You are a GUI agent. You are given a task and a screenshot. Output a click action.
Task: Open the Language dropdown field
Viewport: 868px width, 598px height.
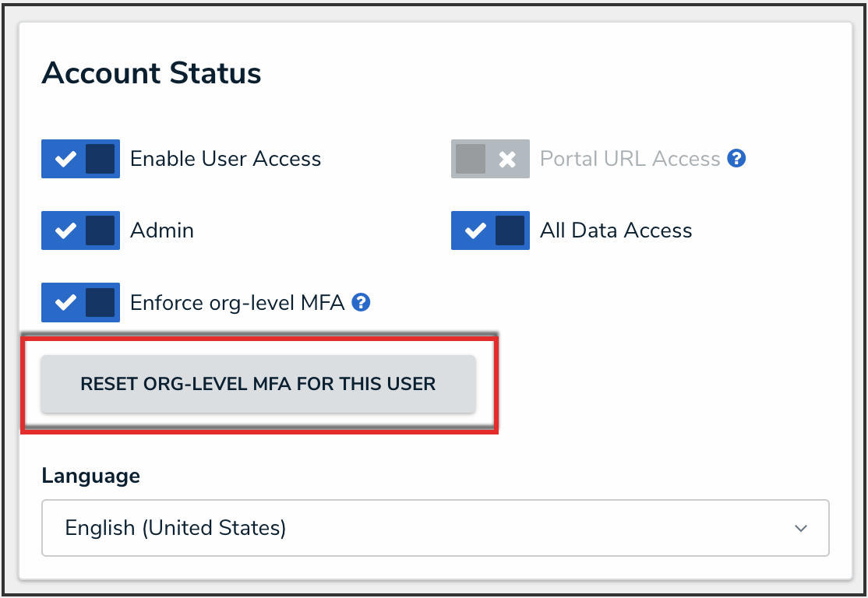(x=435, y=528)
